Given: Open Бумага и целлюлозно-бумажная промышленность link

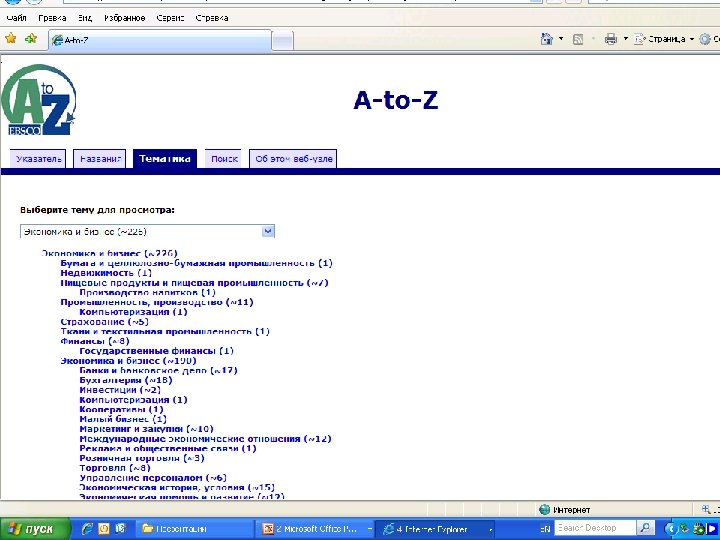Looking at the screenshot, I should tap(197, 263).
